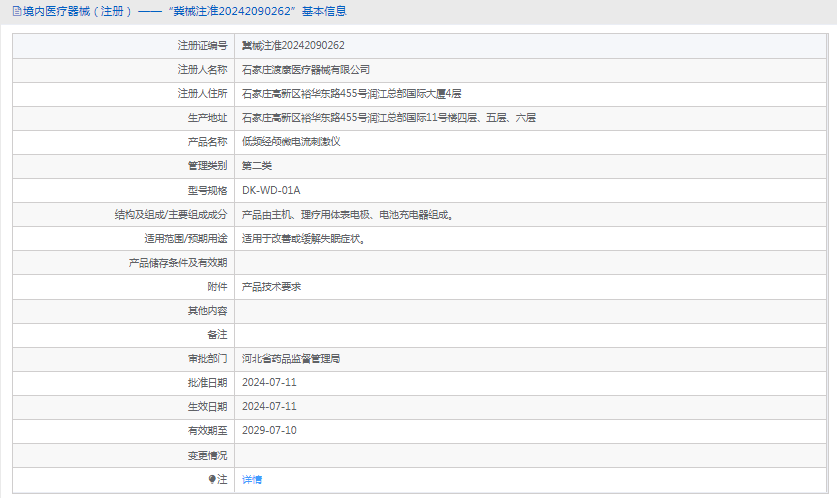The image size is (837, 498).
Task: Click the 批准日期 label
Action: 207,383
